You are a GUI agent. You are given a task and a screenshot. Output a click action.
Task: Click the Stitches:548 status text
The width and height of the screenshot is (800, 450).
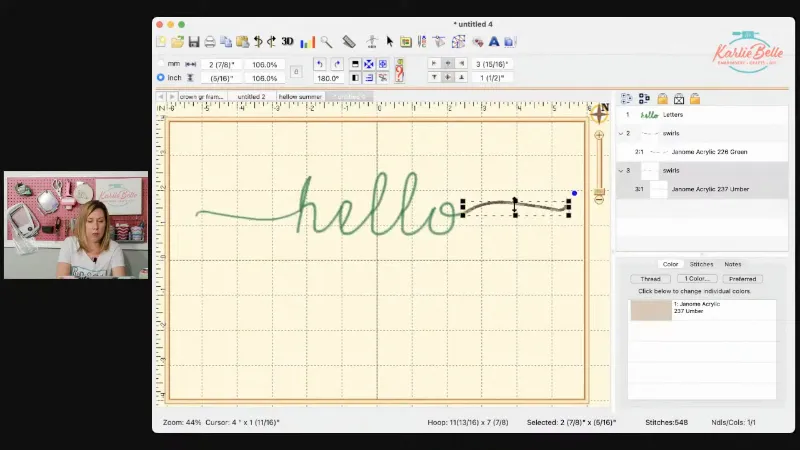pos(666,422)
